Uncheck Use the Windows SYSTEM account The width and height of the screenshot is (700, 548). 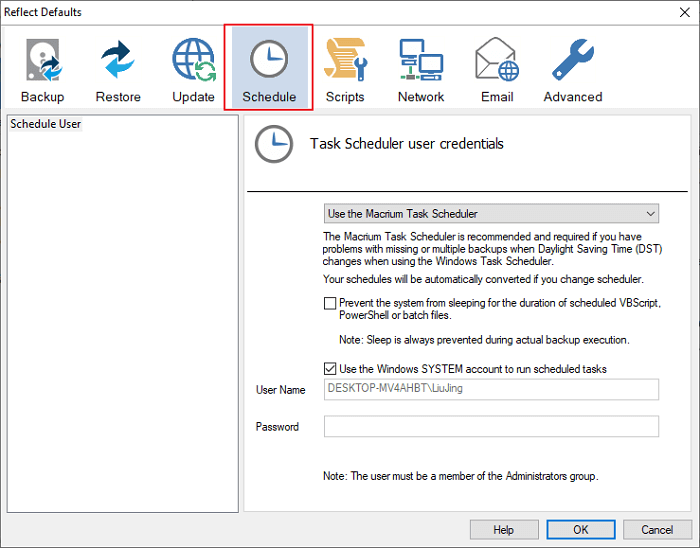(330, 369)
